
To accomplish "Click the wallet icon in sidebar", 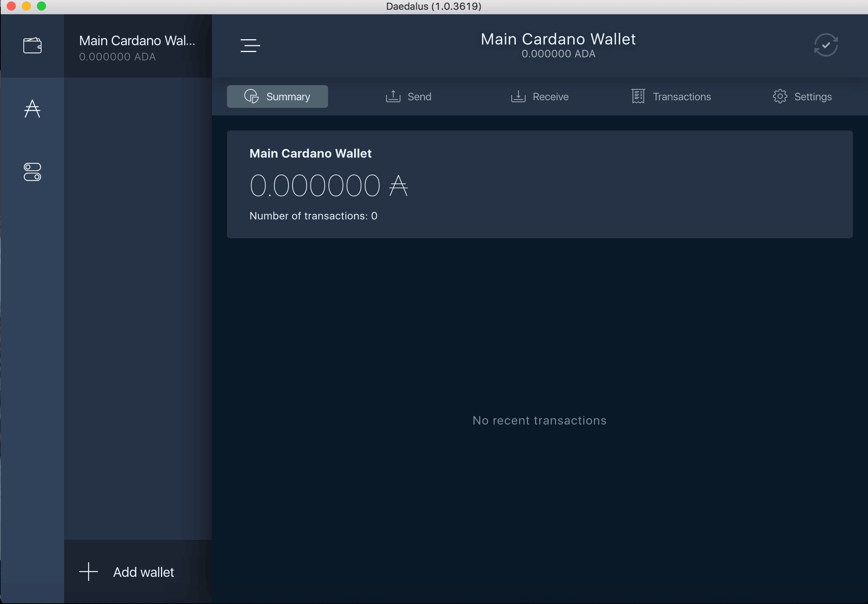I will tap(33, 44).
